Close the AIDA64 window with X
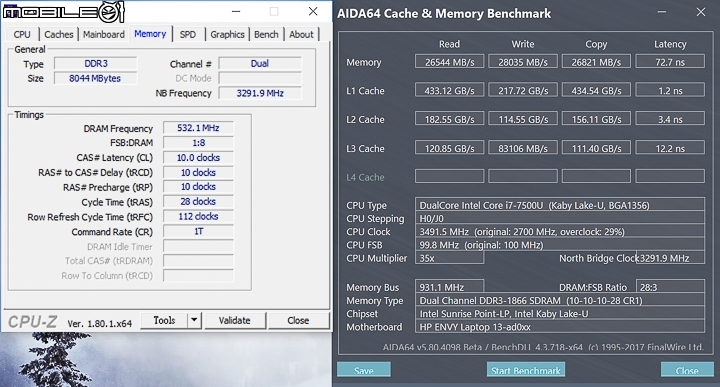 coord(701,12)
